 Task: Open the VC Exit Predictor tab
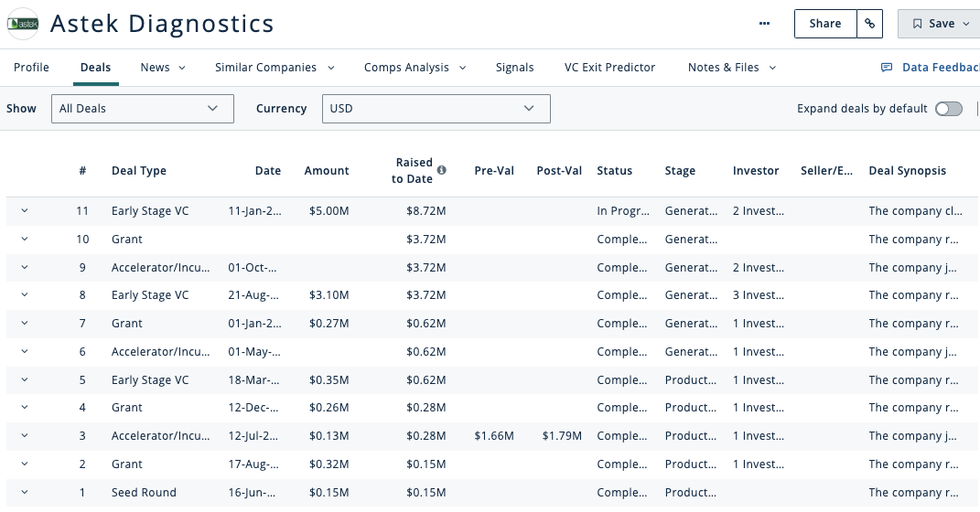click(x=609, y=68)
